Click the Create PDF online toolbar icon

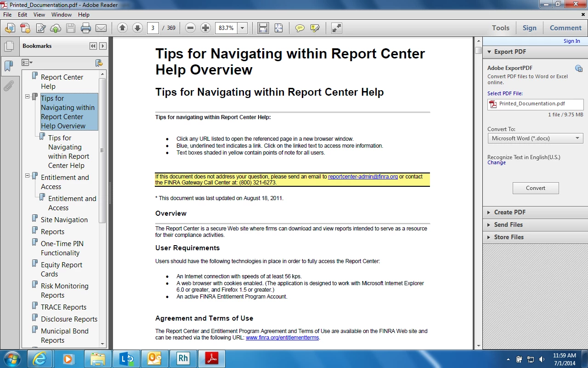click(25, 28)
